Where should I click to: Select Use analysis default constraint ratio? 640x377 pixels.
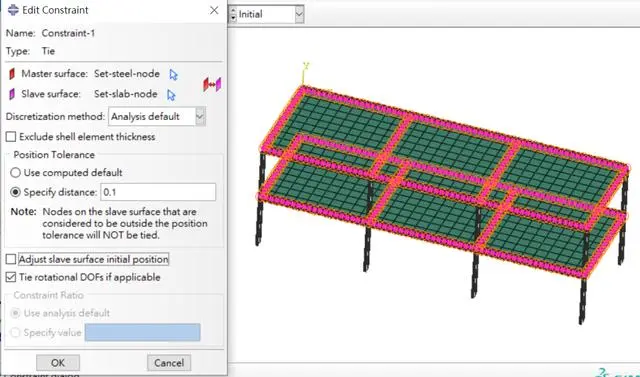pos(15,313)
